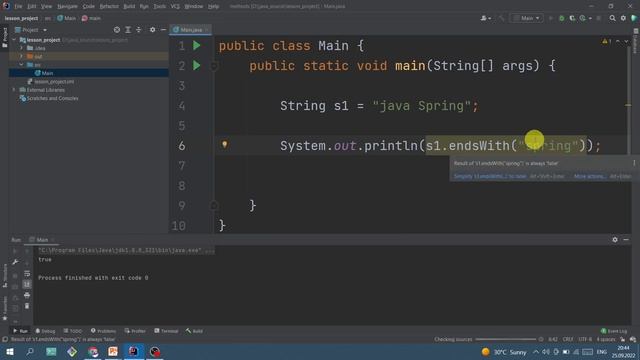640x360 pixels.
Task: Open the profiler run dropdown arrow in top toolbar
Action: [x=590, y=18]
